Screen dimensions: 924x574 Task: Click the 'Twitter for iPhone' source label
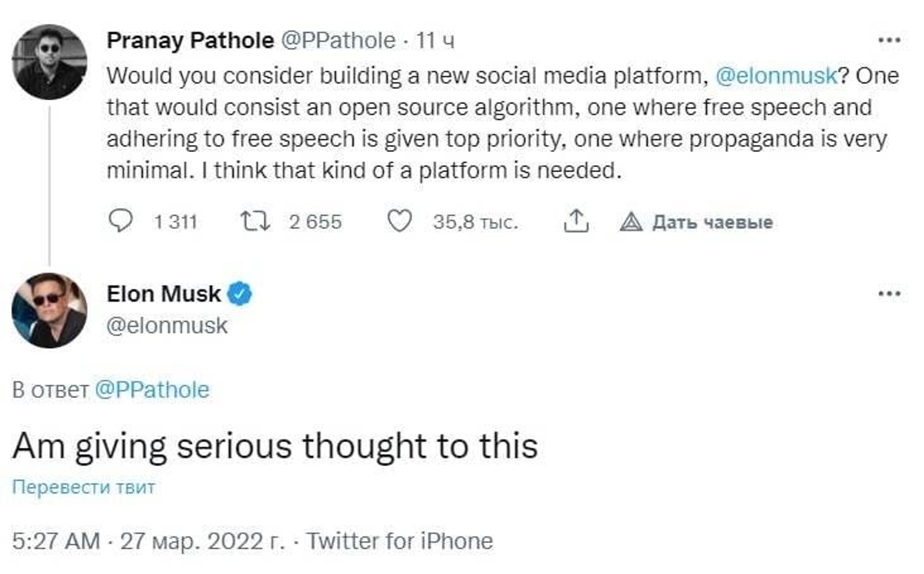(399, 541)
